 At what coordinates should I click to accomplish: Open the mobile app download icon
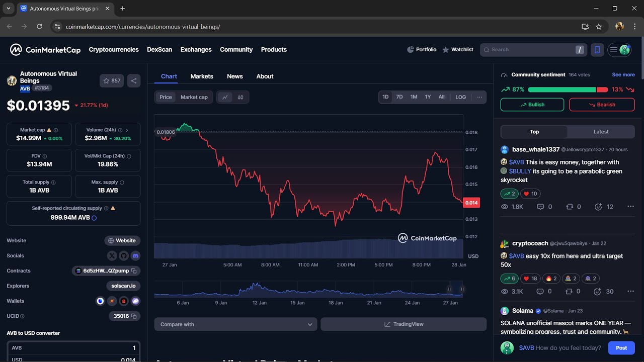pyautogui.click(x=597, y=50)
